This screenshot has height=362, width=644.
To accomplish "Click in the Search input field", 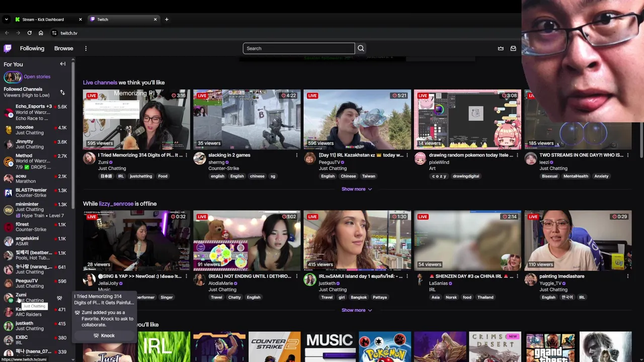I will pos(299,48).
